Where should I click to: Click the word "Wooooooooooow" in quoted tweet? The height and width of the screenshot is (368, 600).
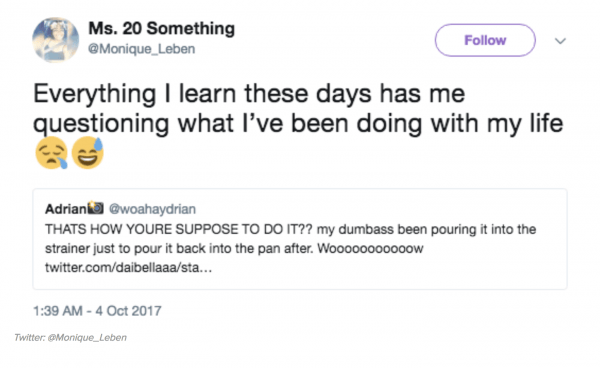tap(370, 248)
